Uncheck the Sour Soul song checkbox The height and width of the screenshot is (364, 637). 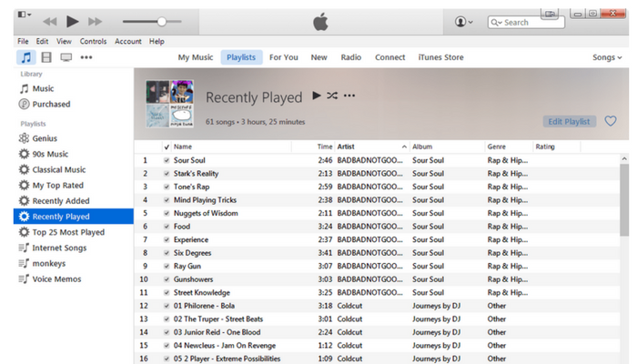click(167, 160)
